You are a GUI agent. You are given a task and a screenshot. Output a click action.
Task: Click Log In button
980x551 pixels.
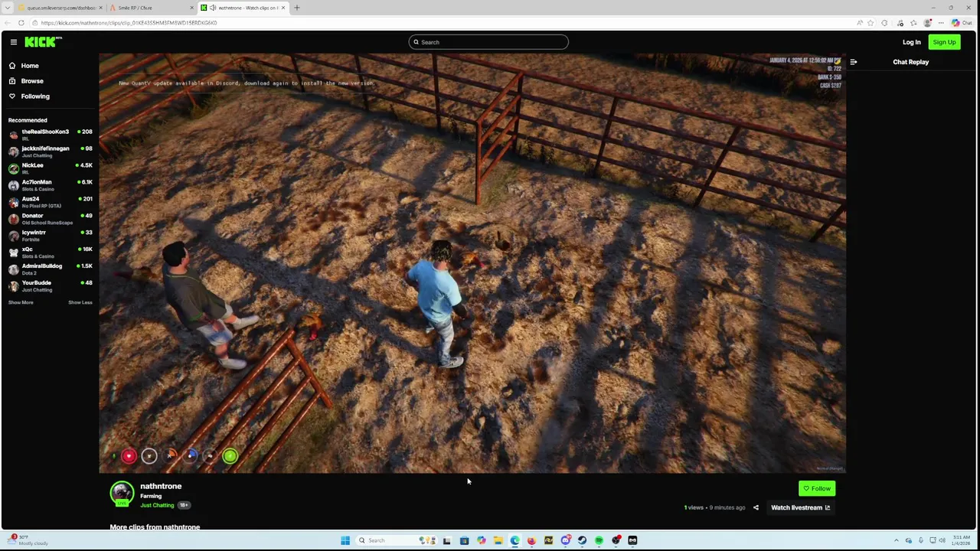pos(911,42)
